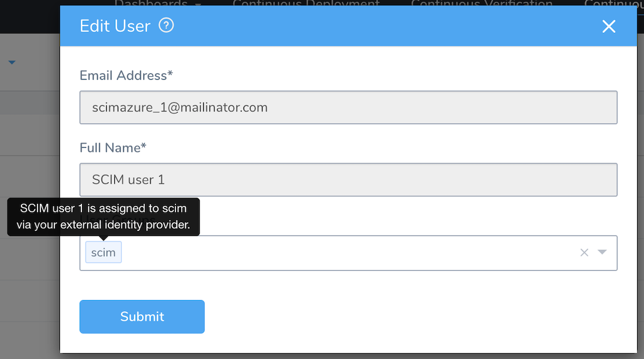Open the Edit User help icon

[x=166, y=25]
